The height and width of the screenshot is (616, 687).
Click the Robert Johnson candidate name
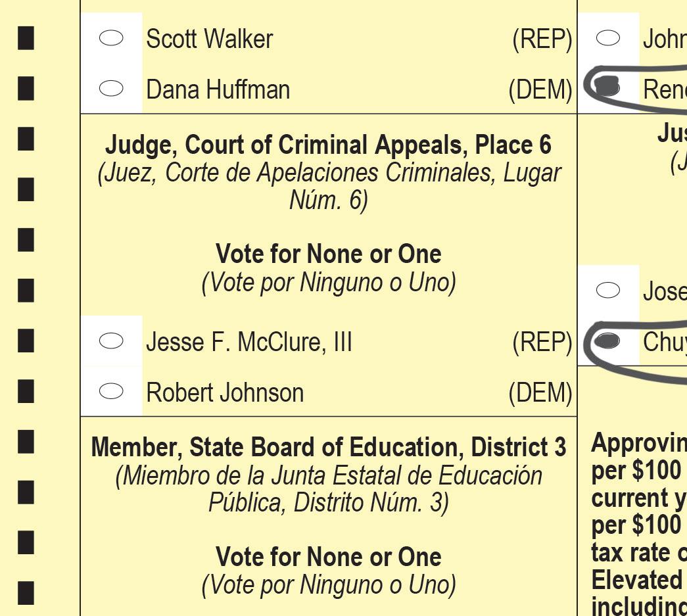(225, 392)
